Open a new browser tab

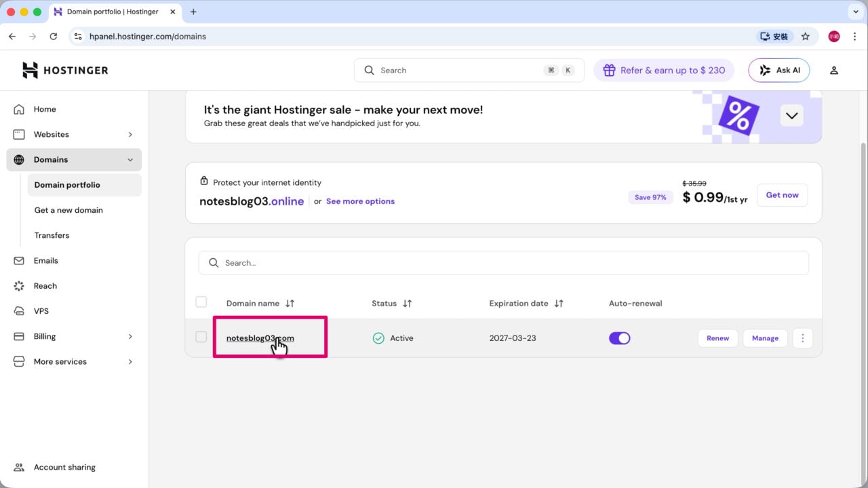click(193, 12)
